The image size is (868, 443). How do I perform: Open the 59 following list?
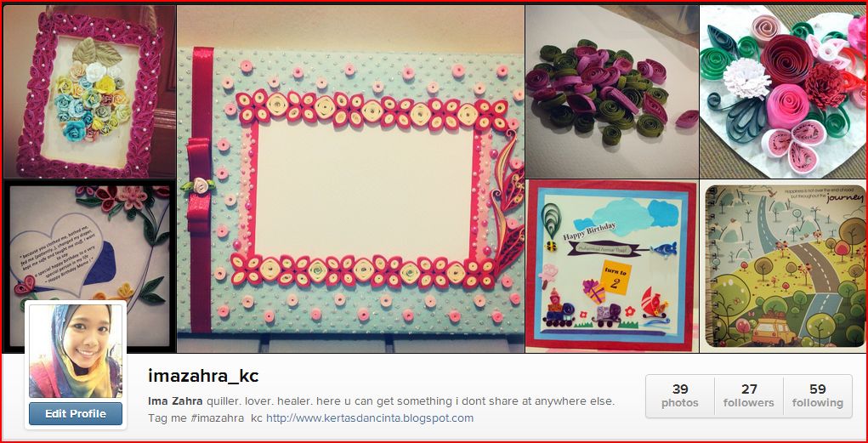point(818,396)
